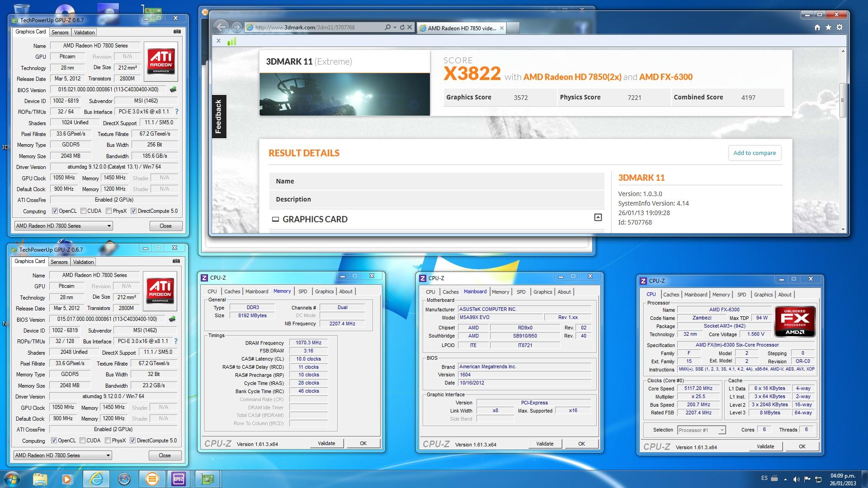Click BIOS save chip icon in lower GPU-Z
This screenshot has height=488, width=868.
[172, 319]
